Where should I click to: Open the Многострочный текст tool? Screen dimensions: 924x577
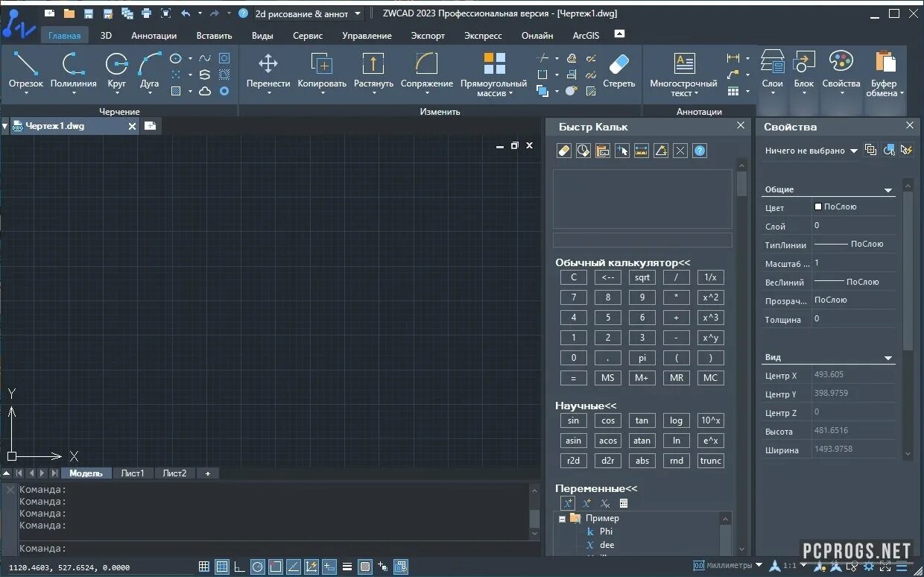(x=683, y=74)
